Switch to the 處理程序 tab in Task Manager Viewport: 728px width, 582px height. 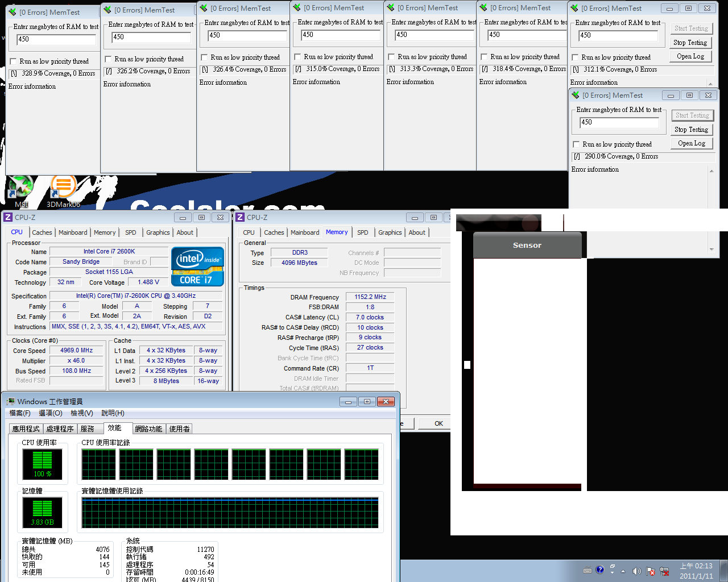(60, 429)
